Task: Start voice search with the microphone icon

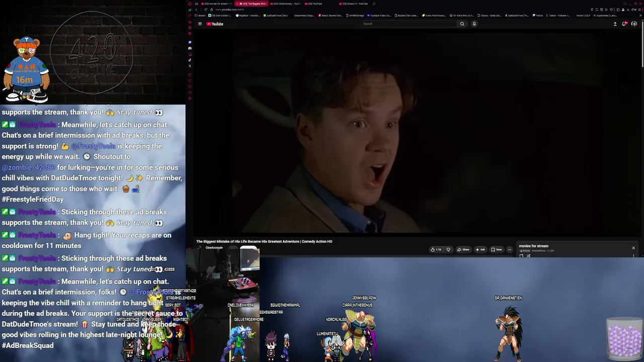Action: point(474,24)
